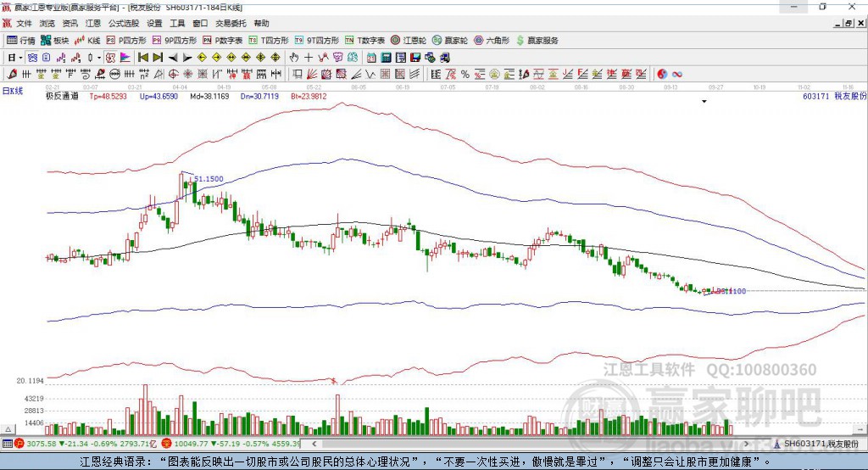Viewport: 868px width, 470px height.
Task: Click the up-arrow button beside the volume panel
Action: [8, 429]
